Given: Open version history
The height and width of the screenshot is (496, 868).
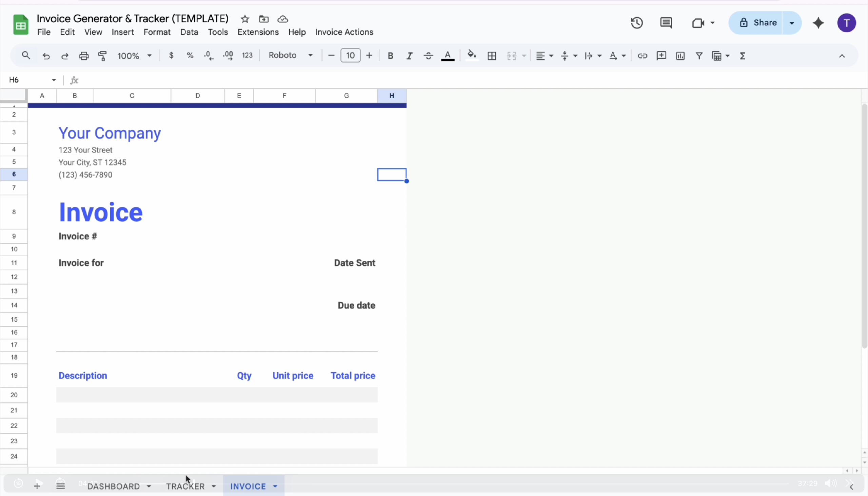Looking at the screenshot, I should 636,23.
